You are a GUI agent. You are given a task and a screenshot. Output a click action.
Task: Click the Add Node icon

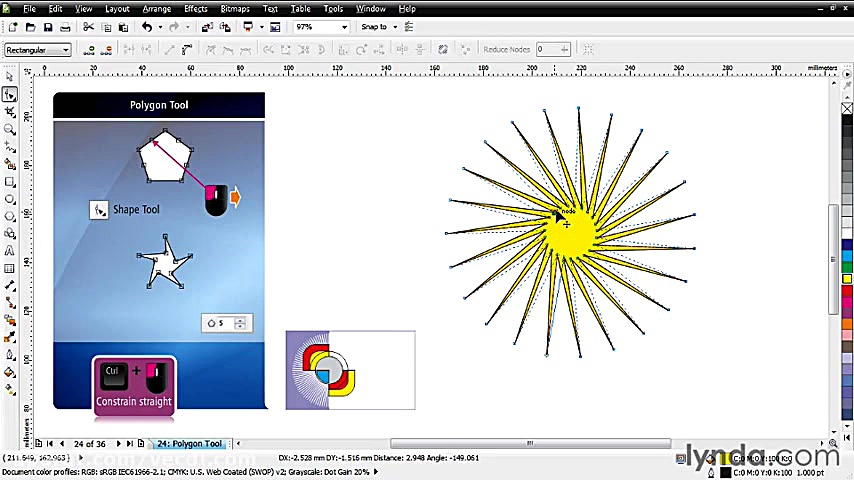point(90,49)
